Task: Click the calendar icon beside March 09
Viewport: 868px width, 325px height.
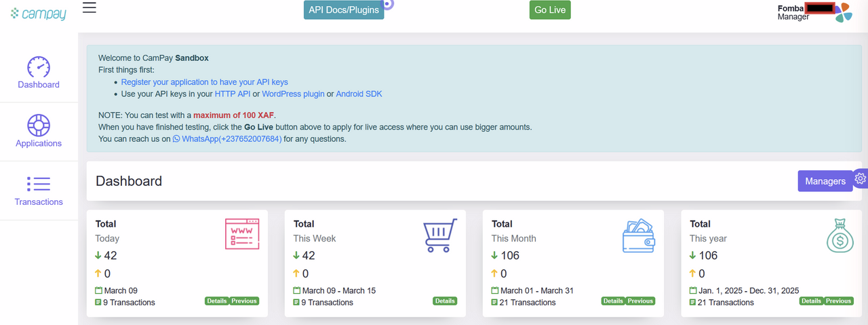Action: pyautogui.click(x=99, y=290)
